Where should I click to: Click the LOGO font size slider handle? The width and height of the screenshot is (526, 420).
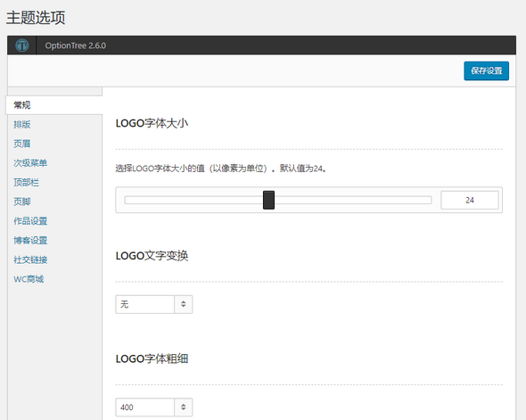[268, 200]
